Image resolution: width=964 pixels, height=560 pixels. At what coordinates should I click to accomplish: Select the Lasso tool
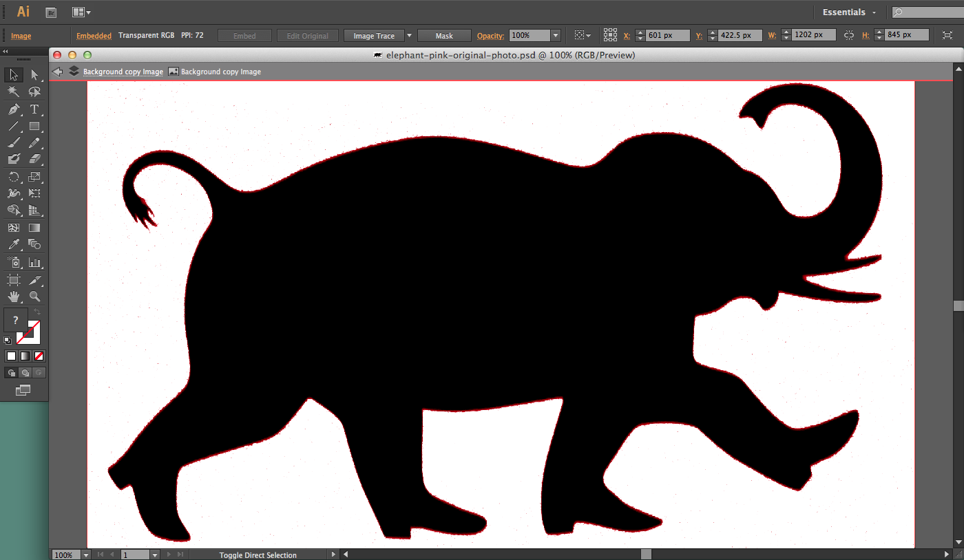pyautogui.click(x=34, y=91)
